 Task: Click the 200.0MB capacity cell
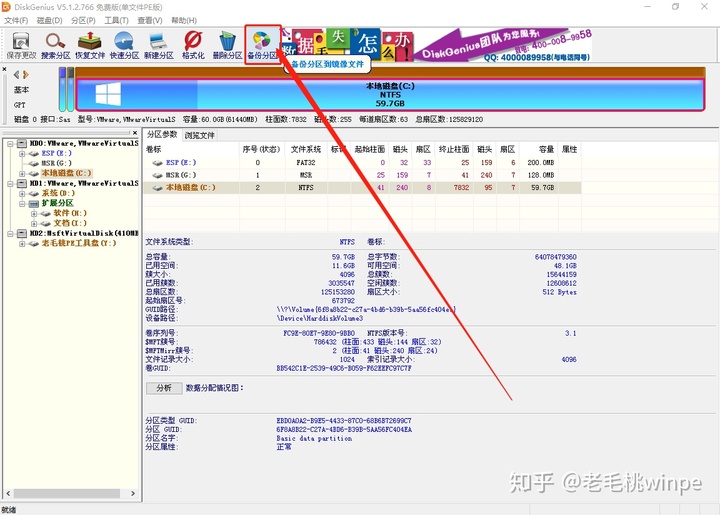[x=541, y=162]
